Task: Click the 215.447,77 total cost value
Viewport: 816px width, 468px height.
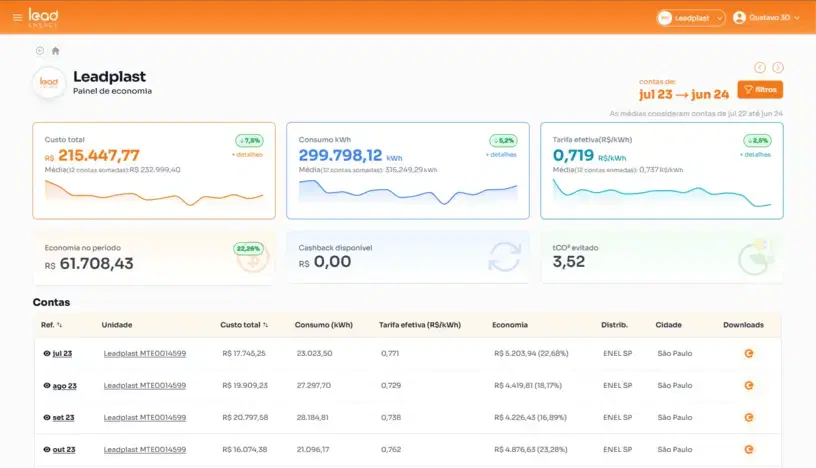Action: [99, 155]
